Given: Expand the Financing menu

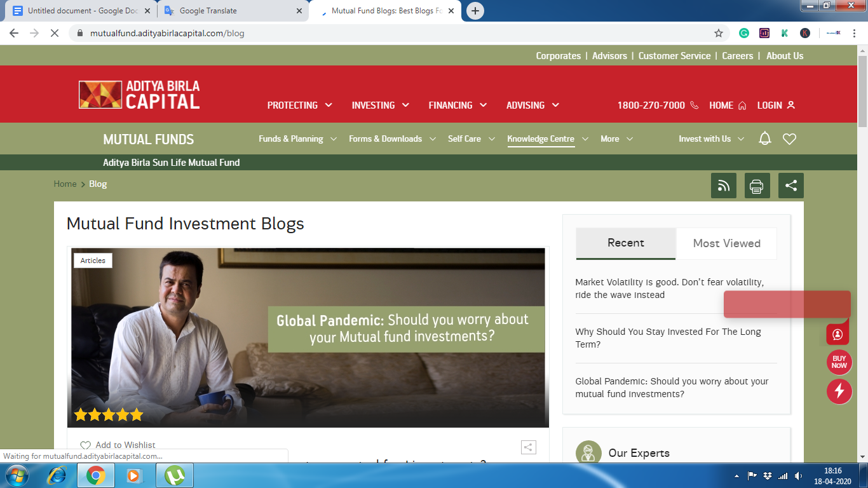Looking at the screenshot, I should (x=458, y=105).
